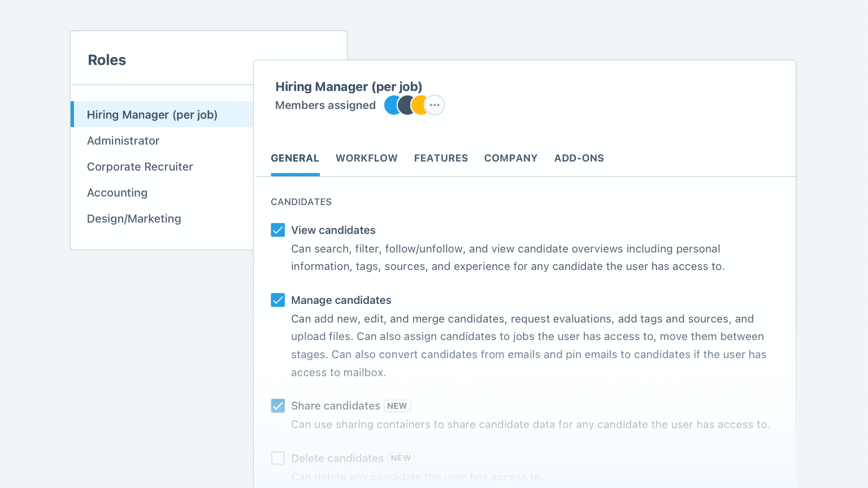Choose the Accounting role
The height and width of the screenshot is (488, 868).
117,193
